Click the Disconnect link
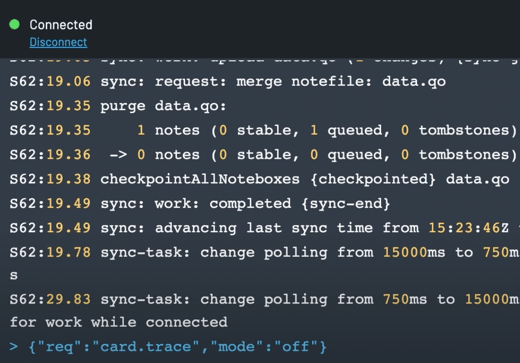Screen dimensions: 520x363 [58, 42]
